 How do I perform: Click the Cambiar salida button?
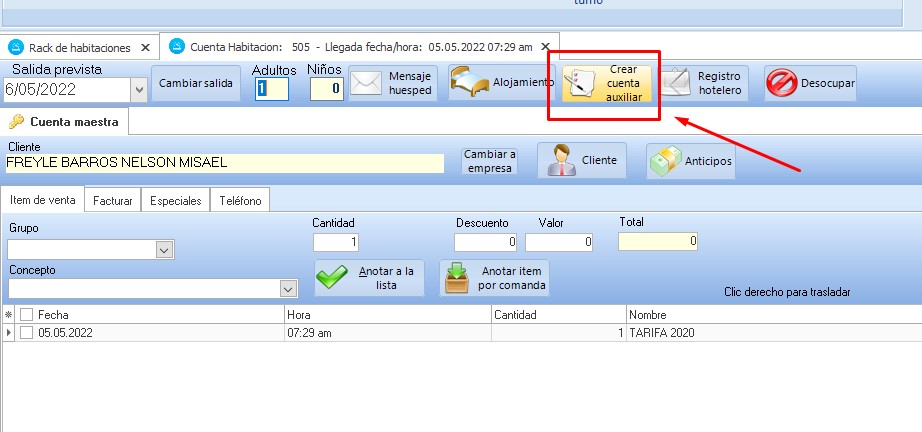196,84
